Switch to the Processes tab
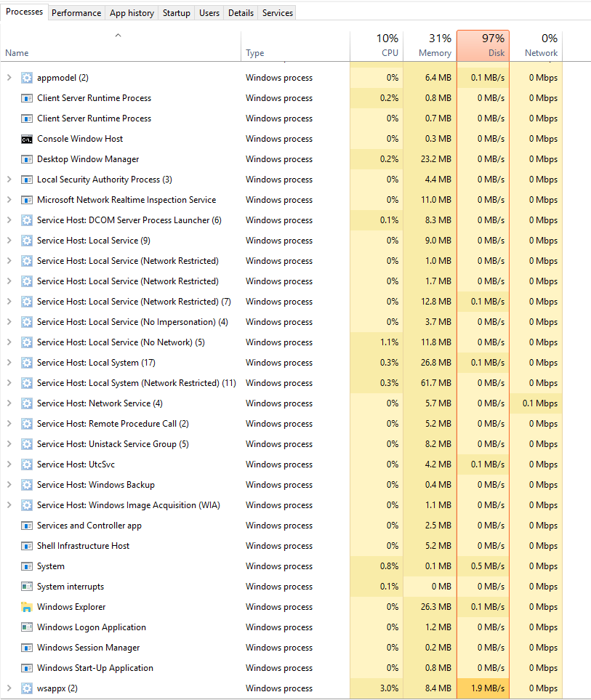 [x=24, y=12]
